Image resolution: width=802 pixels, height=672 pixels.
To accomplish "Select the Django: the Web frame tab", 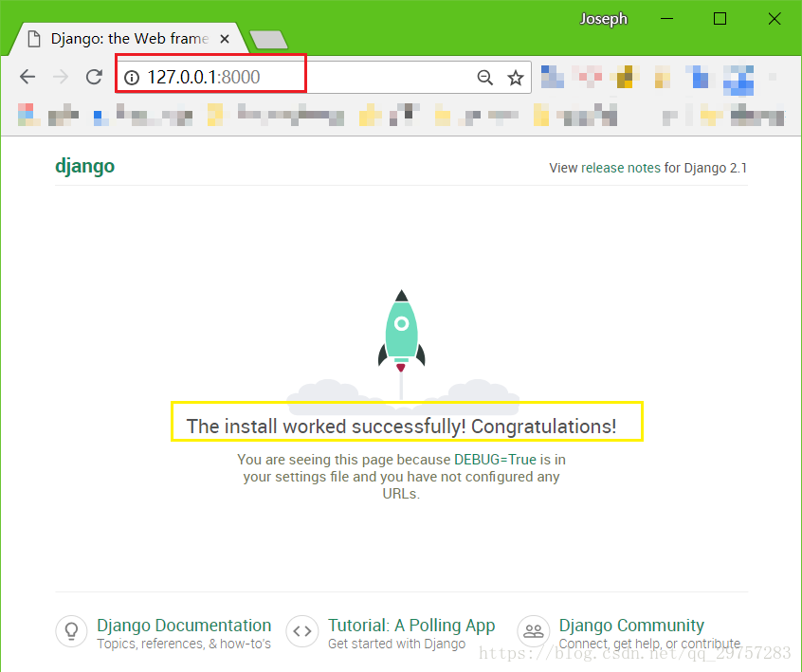I will [129, 39].
